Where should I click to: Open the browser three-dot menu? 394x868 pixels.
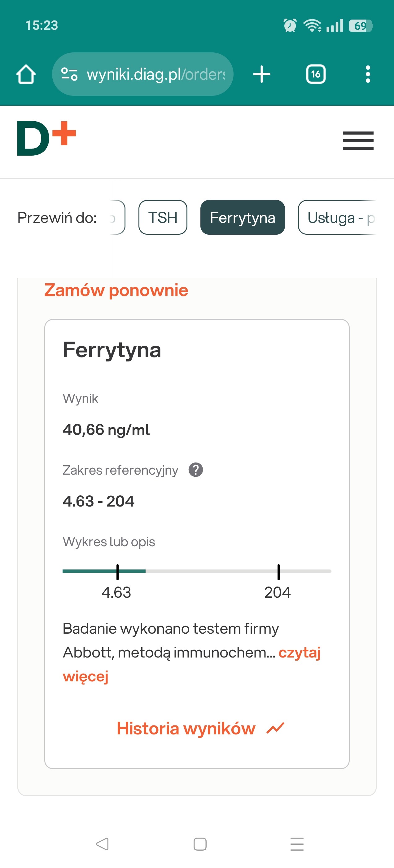click(x=368, y=74)
